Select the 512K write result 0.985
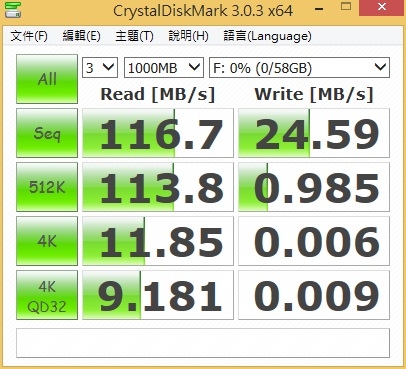Image resolution: width=406 pixels, height=369 pixels. (x=314, y=187)
